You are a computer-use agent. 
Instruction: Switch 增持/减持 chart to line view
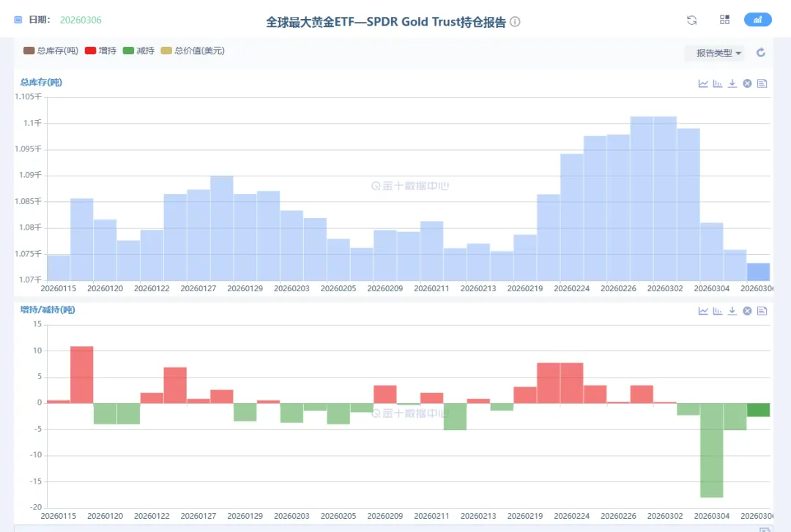(703, 311)
